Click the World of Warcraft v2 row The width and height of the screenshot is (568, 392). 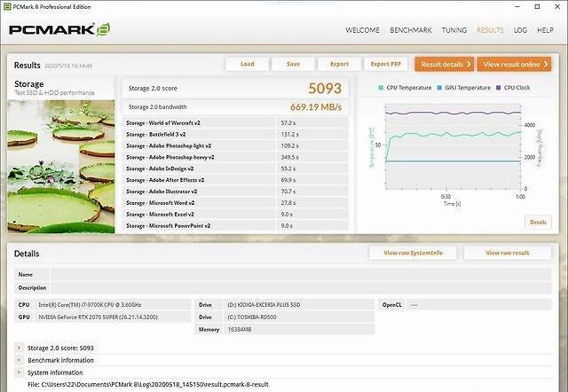point(236,123)
